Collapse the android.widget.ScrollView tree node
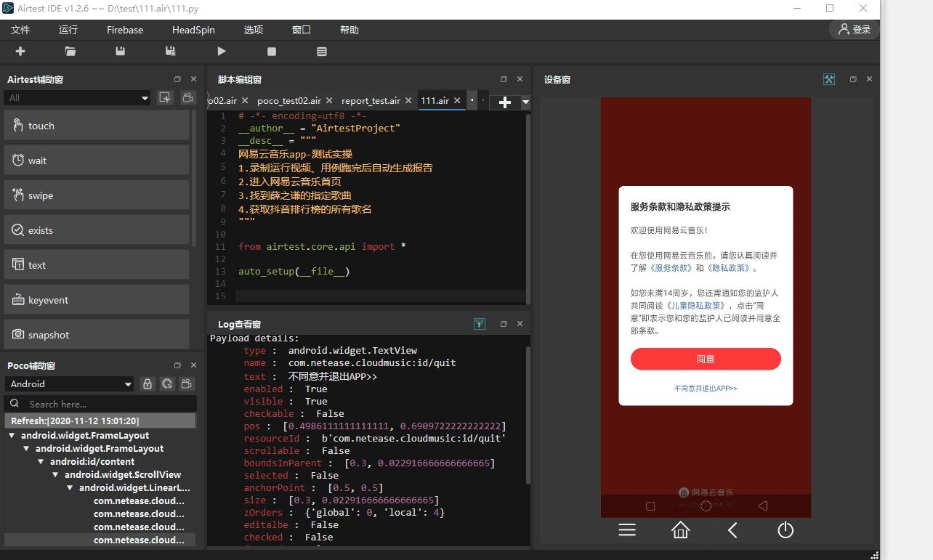Screen dimensions: 933x560 [56, 475]
